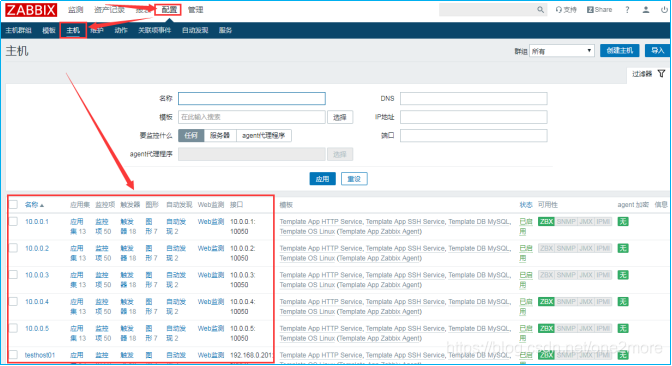Check the box for host 10.0.0.1
This screenshot has width=672, height=366.
14,222
